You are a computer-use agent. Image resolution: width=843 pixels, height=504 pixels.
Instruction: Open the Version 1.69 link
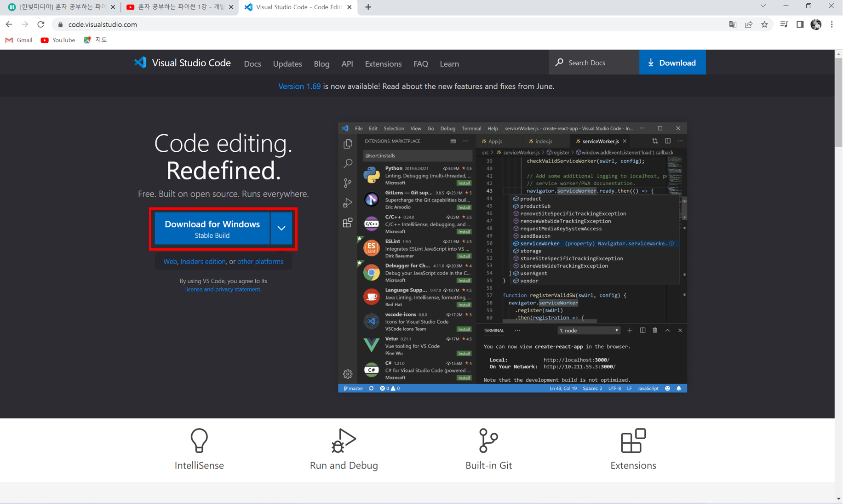tap(299, 86)
